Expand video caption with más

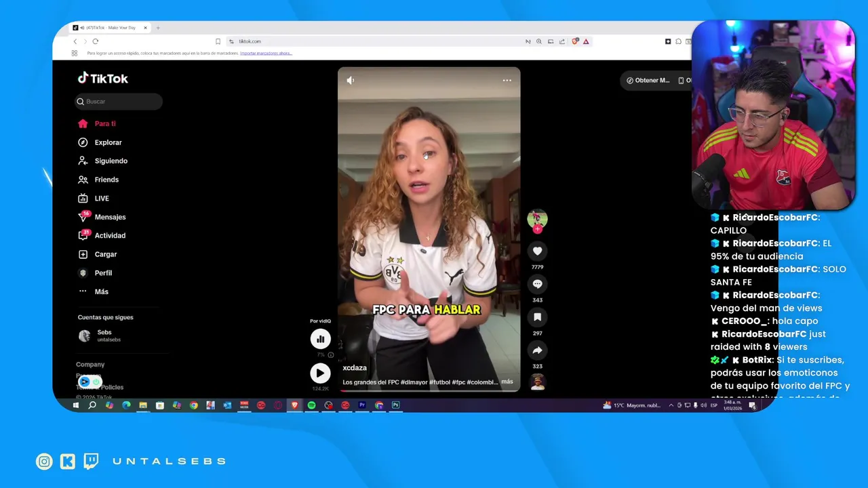click(507, 382)
